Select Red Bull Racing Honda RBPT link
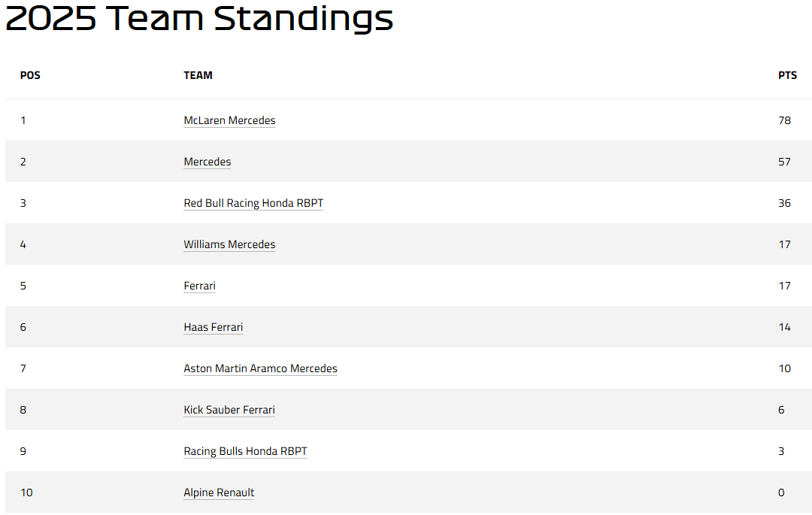 click(x=253, y=203)
